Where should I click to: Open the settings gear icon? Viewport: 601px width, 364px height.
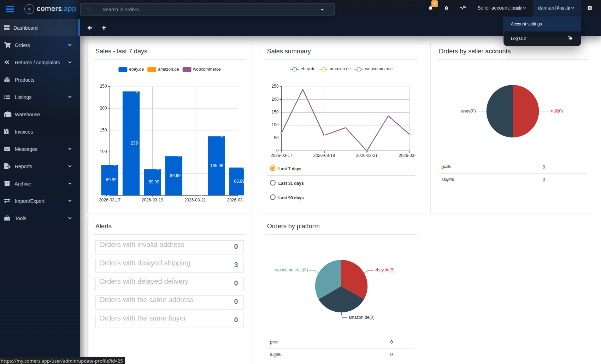click(590, 8)
